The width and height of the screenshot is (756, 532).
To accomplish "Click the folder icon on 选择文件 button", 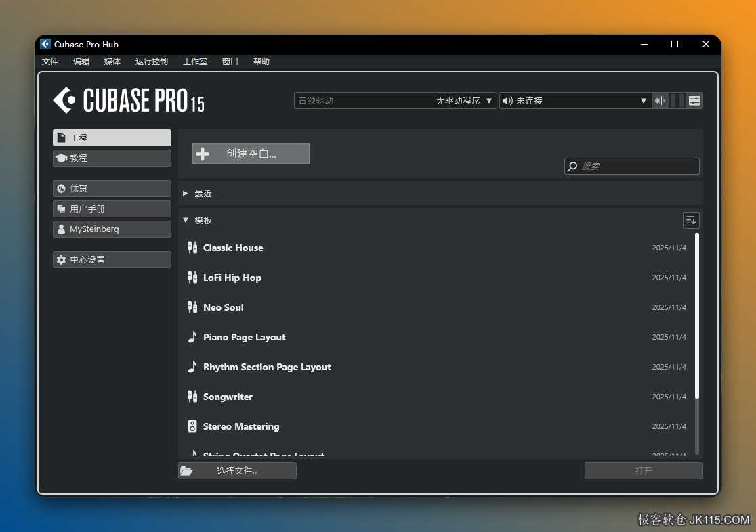I will tap(186, 471).
